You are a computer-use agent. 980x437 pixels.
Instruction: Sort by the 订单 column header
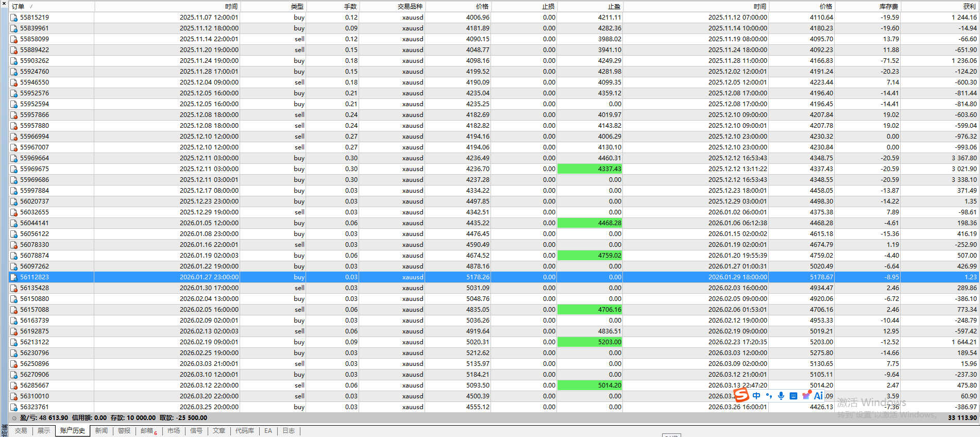tap(18, 7)
